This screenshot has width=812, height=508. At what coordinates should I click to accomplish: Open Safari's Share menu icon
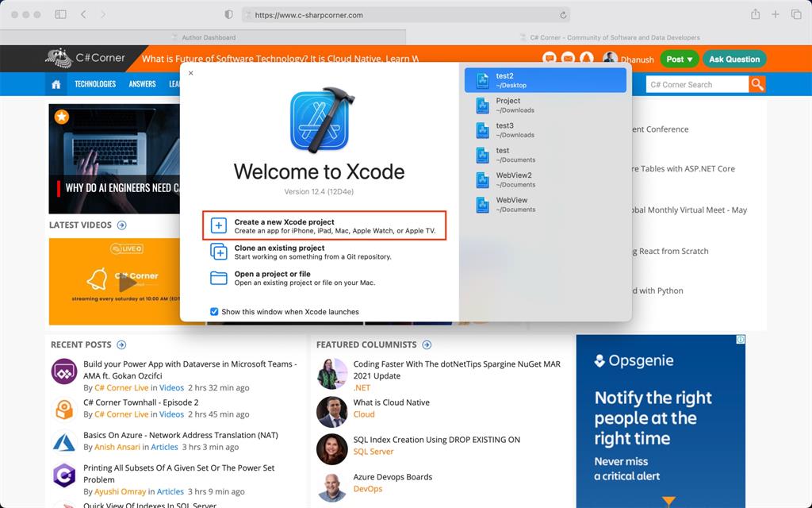pyautogui.click(x=756, y=14)
